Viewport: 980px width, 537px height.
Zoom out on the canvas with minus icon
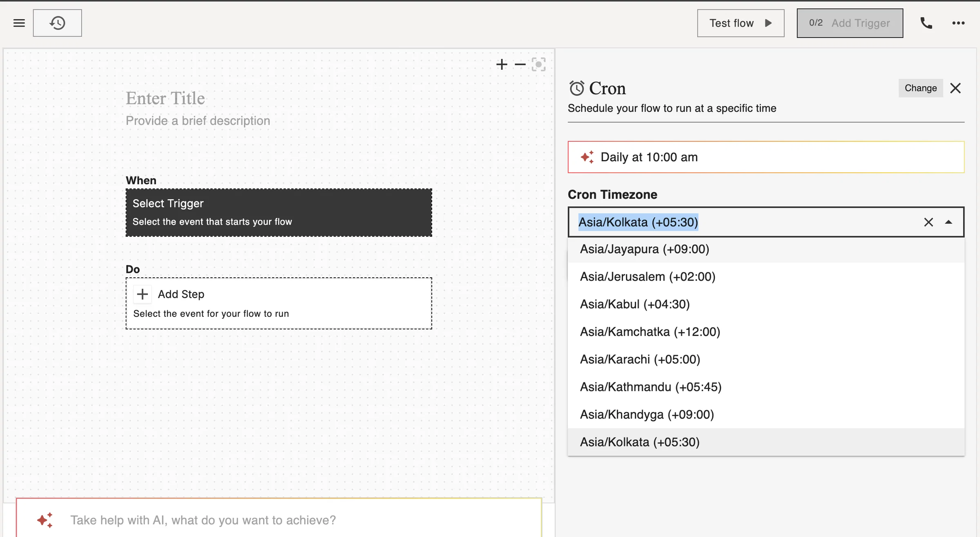coord(520,64)
